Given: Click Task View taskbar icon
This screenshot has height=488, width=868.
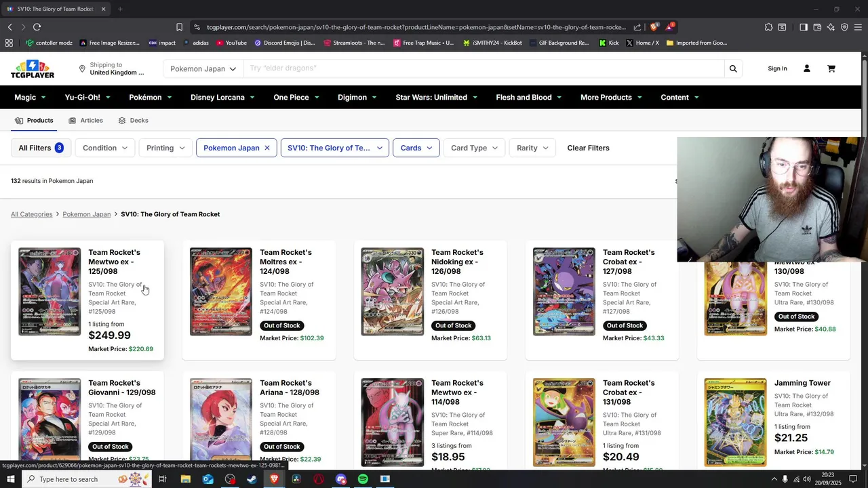Looking at the screenshot, I should click(x=163, y=479).
